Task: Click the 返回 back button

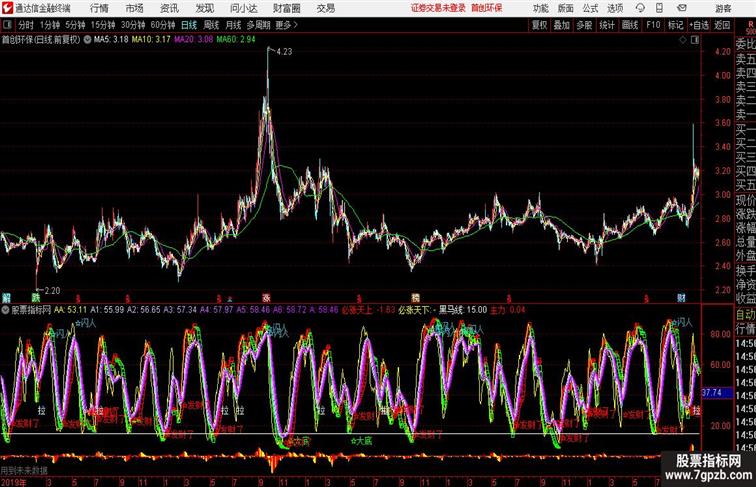Action: click(x=722, y=25)
